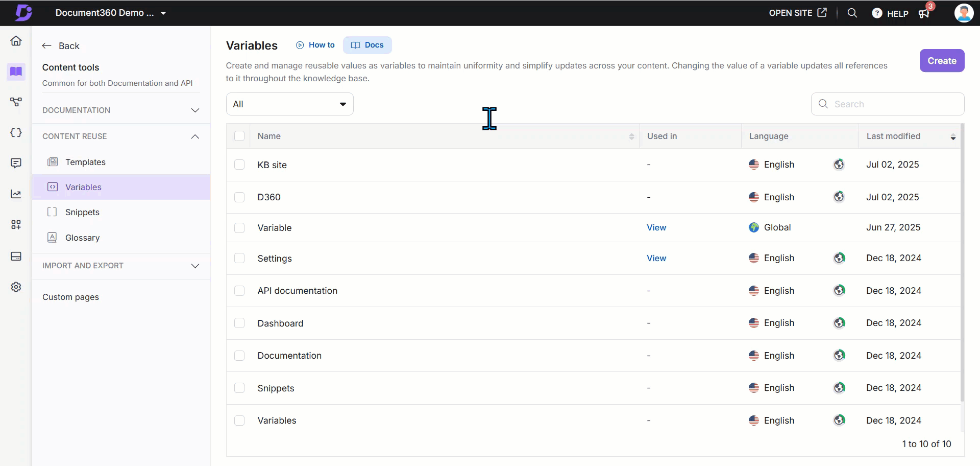
Task: Open the API documentation braces icon
Action: coord(16,133)
